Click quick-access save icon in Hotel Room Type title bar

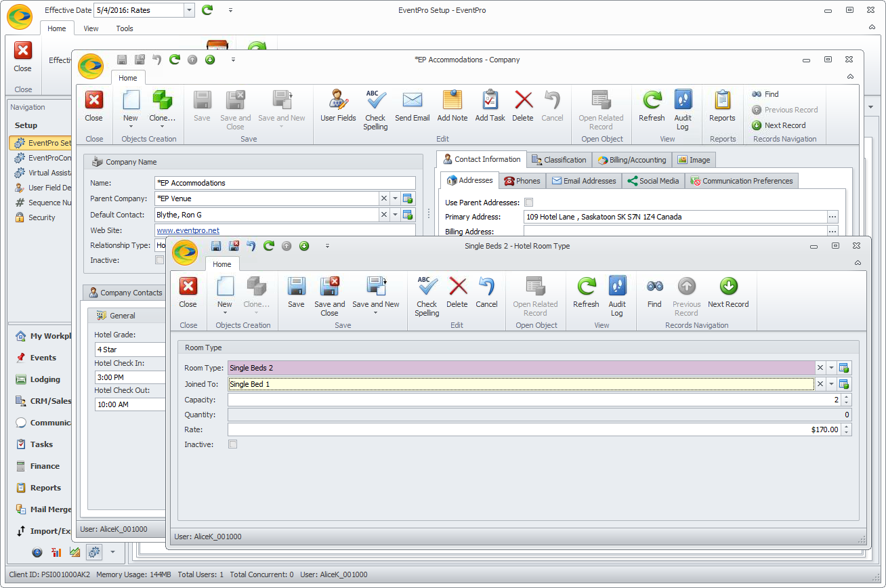pyautogui.click(x=216, y=246)
